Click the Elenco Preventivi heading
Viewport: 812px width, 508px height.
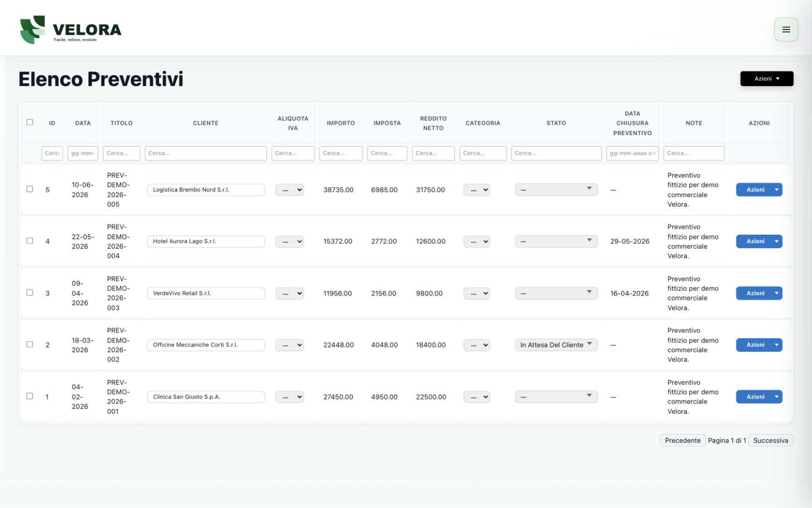[101, 79]
